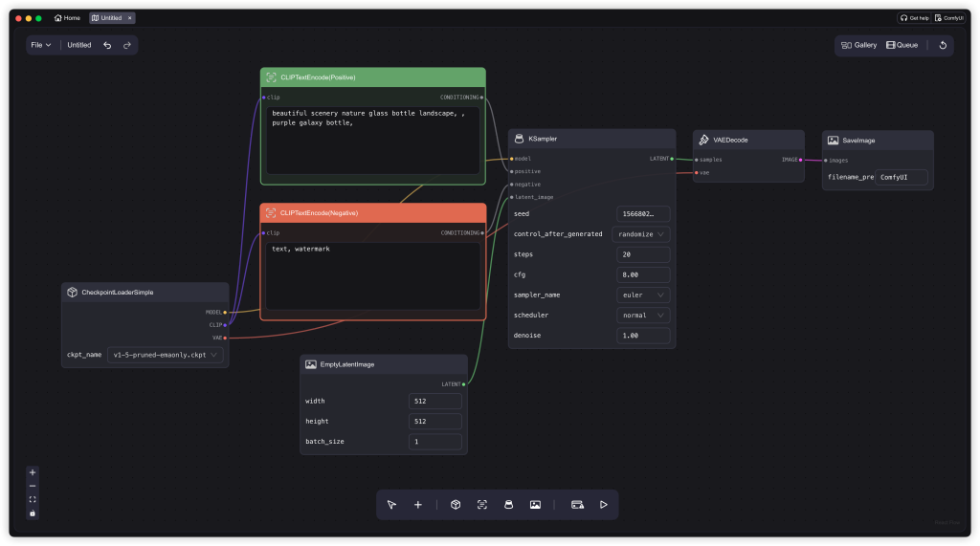Expand the sampler_name euler dropdown

point(641,295)
